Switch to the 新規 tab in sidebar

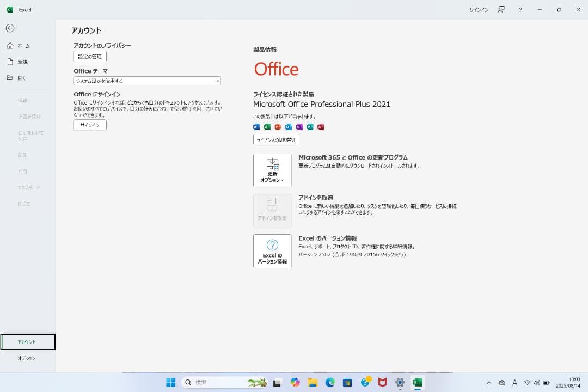point(22,62)
